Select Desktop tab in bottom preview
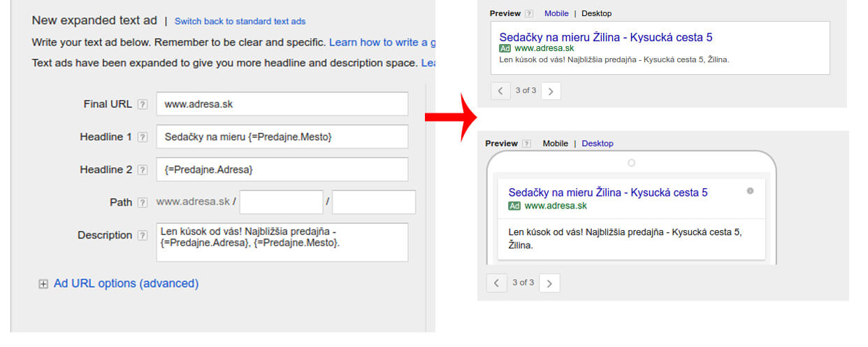 point(598,143)
